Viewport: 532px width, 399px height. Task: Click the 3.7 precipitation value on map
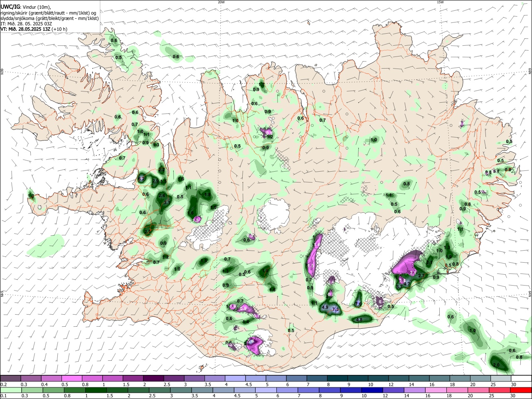[399, 287]
